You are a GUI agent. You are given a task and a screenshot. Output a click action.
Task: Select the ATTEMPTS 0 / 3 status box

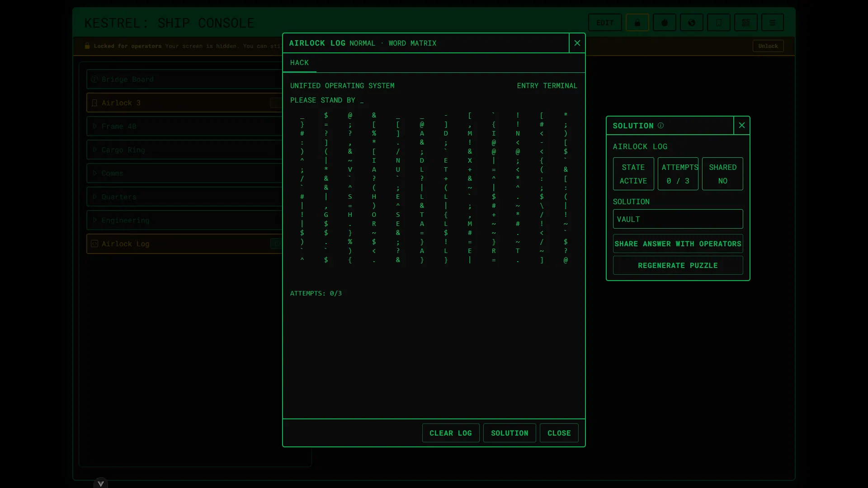(x=678, y=174)
